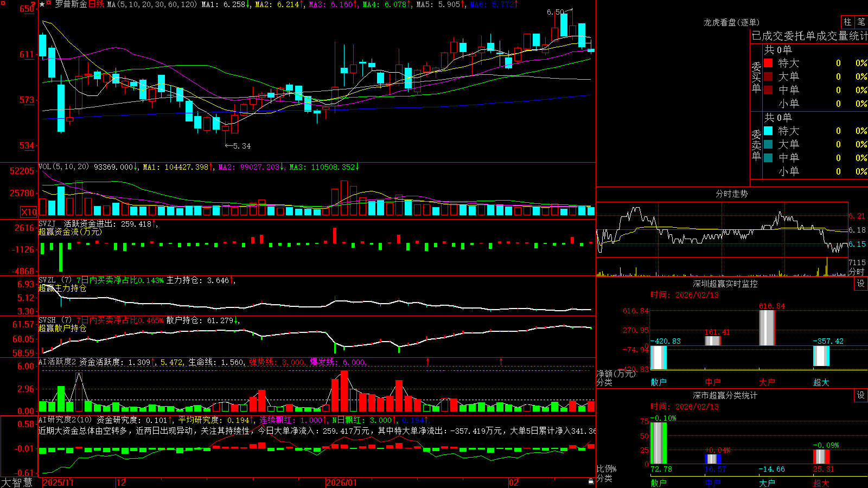The height and width of the screenshot is (488, 868).
Task: Click the 散户 -420.83 bar in 实时监控
Action: pos(659,357)
